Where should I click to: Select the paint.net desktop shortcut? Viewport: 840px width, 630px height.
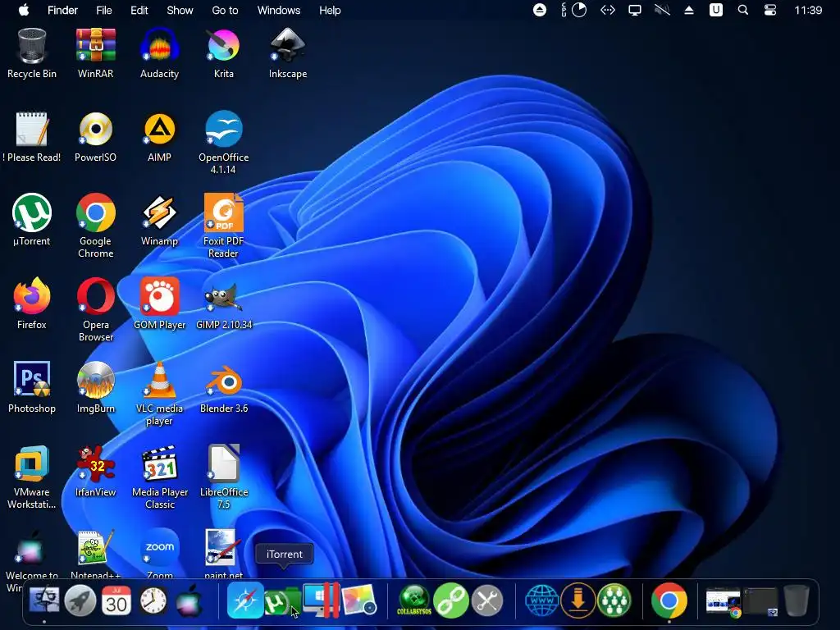pyautogui.click(x=223, y=555)
